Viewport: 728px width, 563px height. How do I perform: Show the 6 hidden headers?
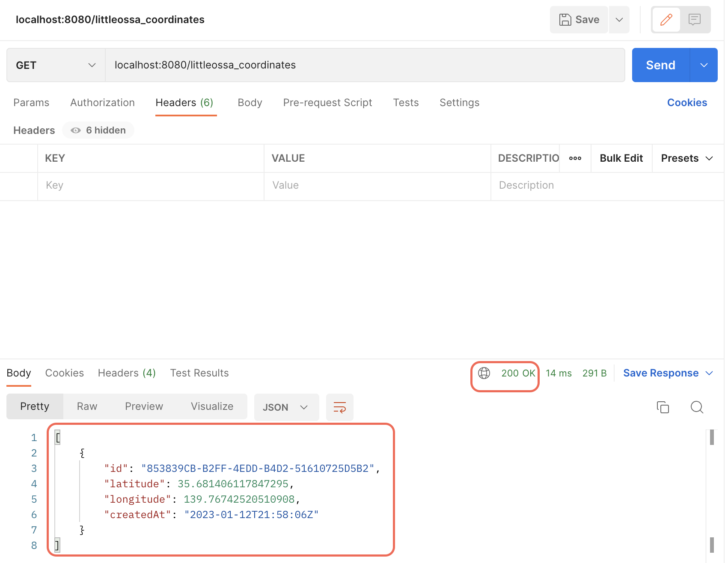(x=98, y=130)
